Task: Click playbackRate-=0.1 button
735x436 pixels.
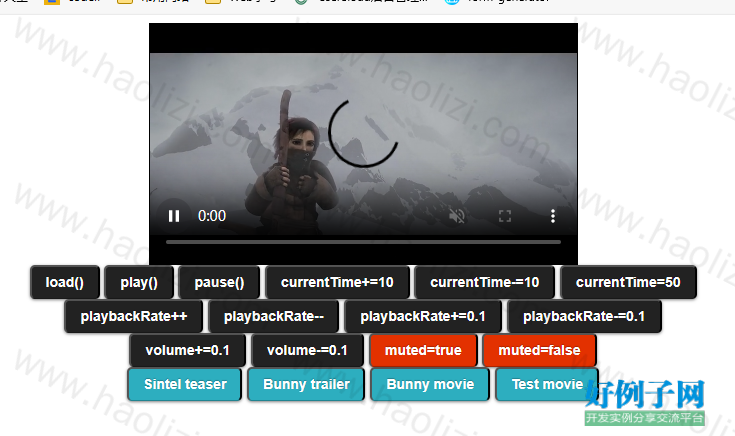Action: point(584,316)
